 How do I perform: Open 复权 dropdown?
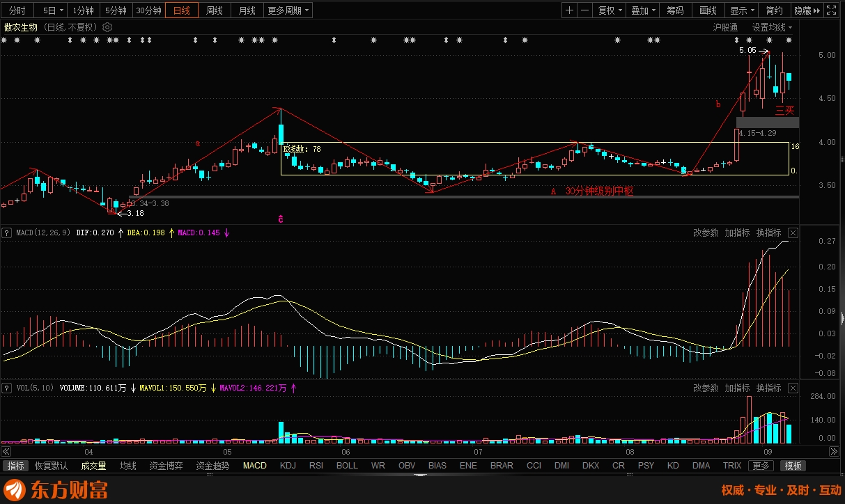tap(610, 10)
